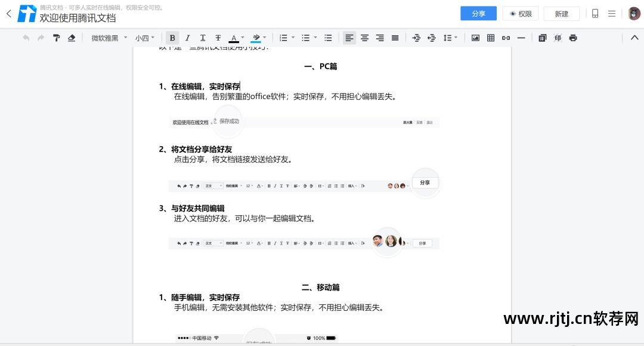
Task: Click the user avatar at top right
Action: coord(634,13)
